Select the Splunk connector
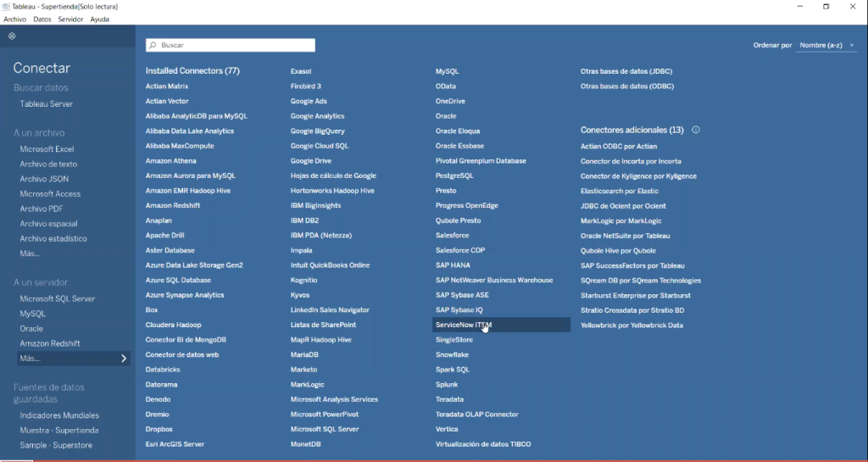The image size is (868, 462). pyautogui.click(x=447, y=385)
